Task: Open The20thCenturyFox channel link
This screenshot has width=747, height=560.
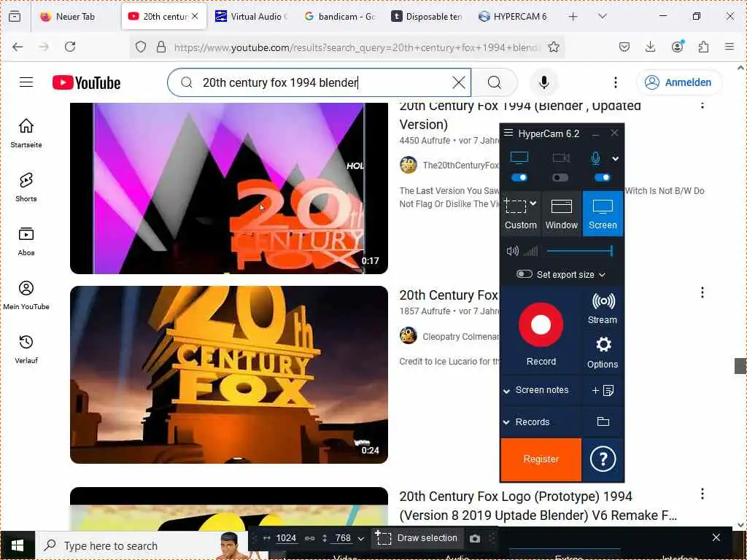Action: pyautogui.click(x=461, y=166)
